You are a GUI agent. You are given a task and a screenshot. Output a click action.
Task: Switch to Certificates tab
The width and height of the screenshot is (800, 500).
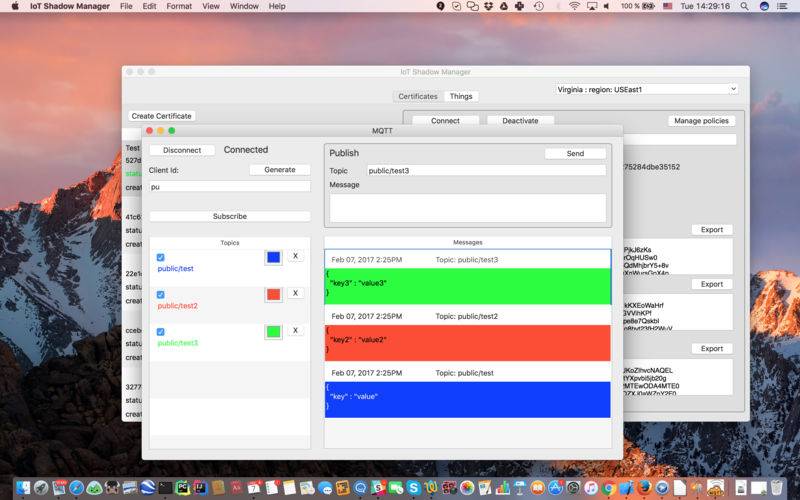point(418,96)
